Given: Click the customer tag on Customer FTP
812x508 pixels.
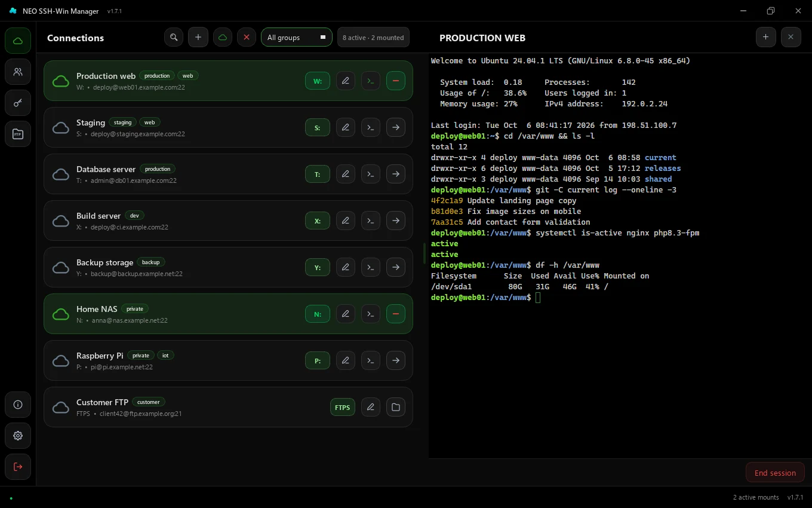Looking at the screenshot, I should 148,402.
